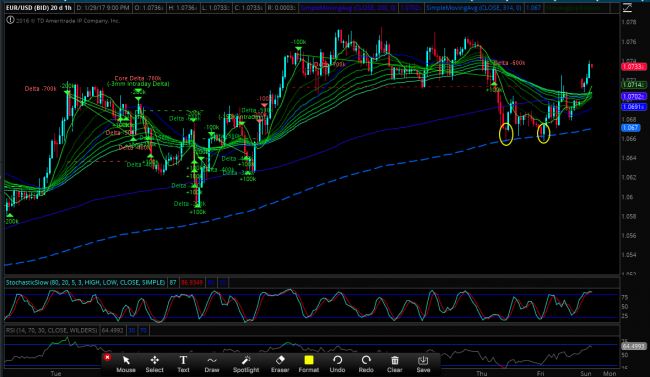Clear all annotations with trash icon
Screen dimensions: 650x377
point(395,364)
